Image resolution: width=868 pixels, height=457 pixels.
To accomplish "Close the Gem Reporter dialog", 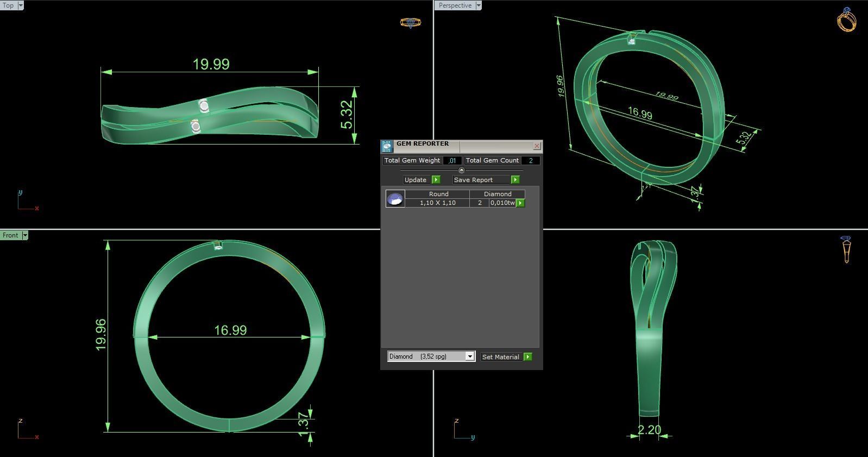I will coord(537,146).
